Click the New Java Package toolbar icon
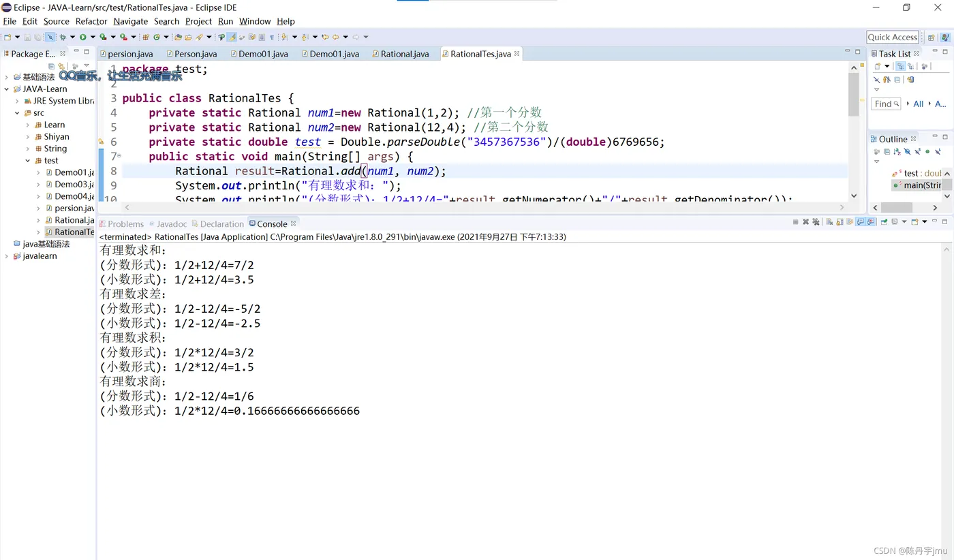Viewport: 954px width, 560px height. tap(146, 37)
